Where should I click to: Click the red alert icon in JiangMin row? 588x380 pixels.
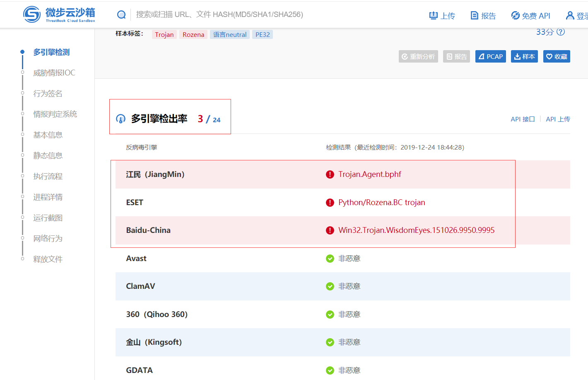[330, 174]
